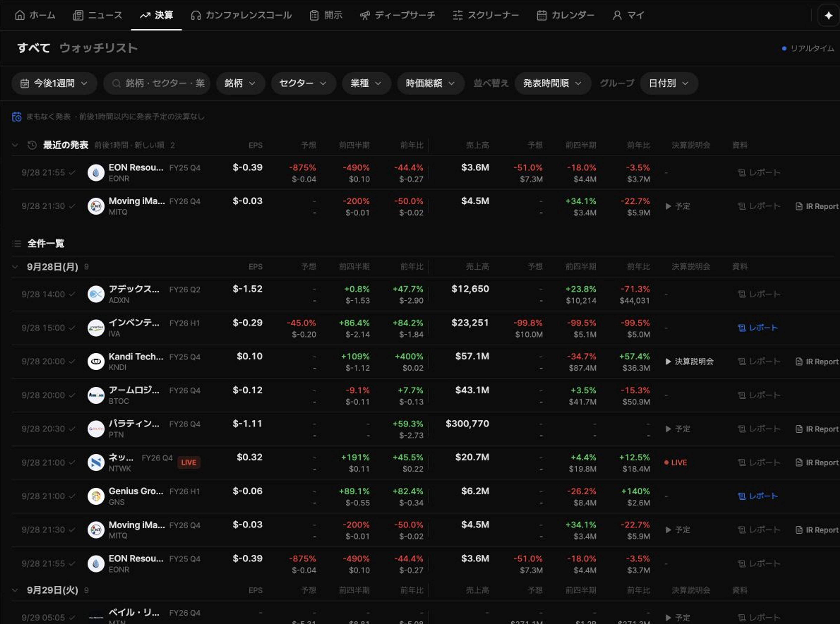Open the 今後1週間 date range dropdown

click(54, 83)
